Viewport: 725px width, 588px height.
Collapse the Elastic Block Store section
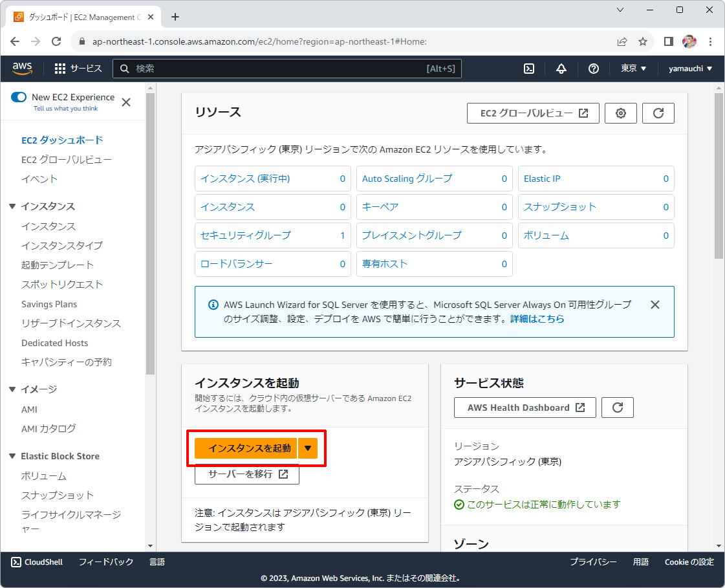click(12, 456)
